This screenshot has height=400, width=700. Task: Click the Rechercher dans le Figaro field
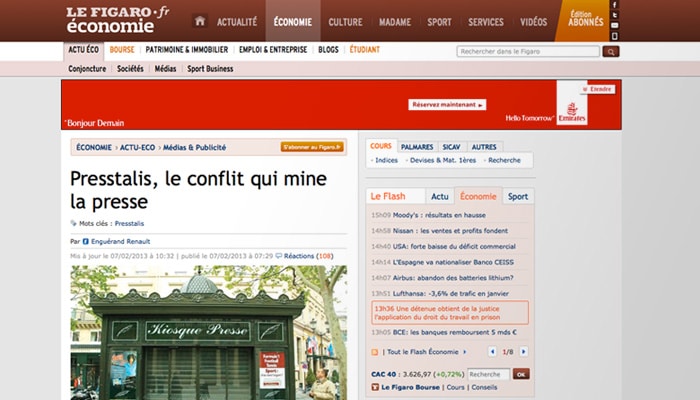(528, 51)
